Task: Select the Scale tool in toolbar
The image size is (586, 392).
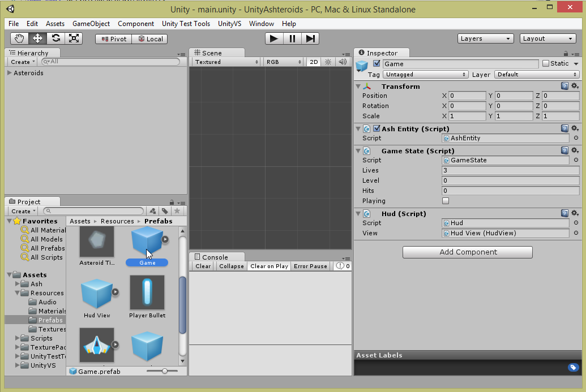Action: point(74,38)
